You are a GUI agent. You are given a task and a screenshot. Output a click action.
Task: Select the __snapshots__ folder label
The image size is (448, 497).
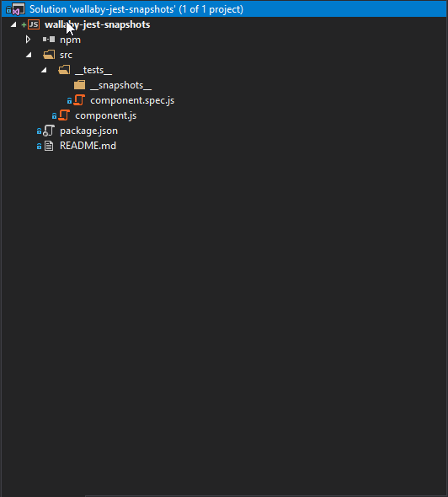[120, 85]
